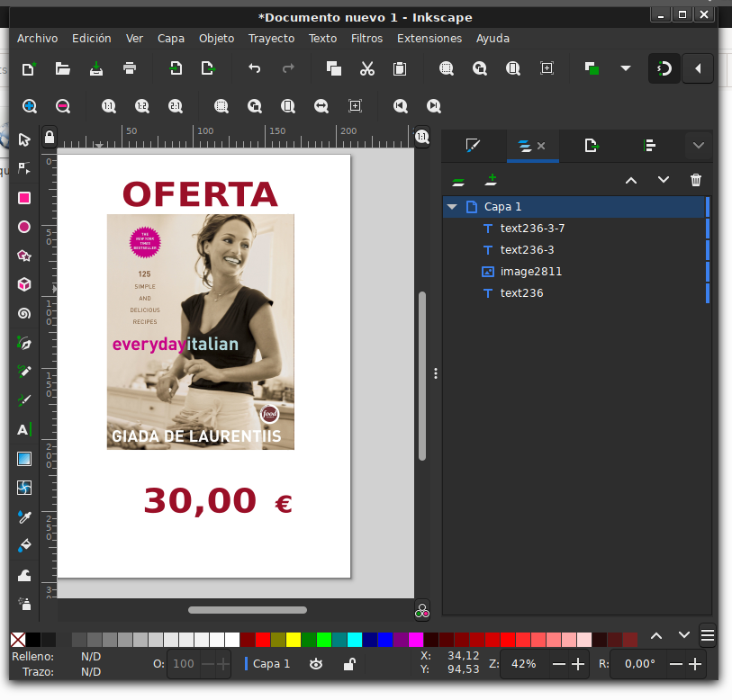Select the Mesh gradient tool
Image resolution: width=732 pixels, height=700 pixels.
(24, 488)
